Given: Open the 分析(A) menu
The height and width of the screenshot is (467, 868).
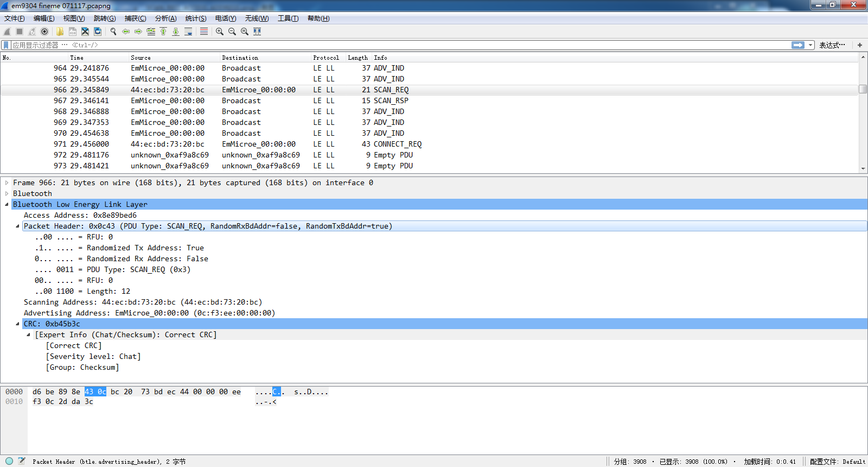Looking at the screenshot, I should point(165,18).
